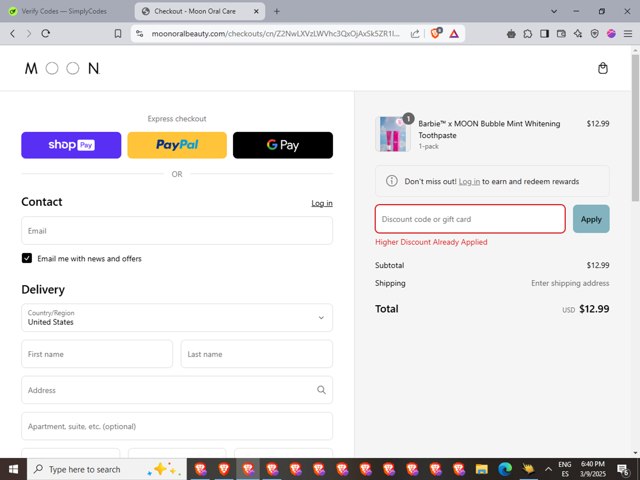Go back to the previous page

pyautogui.click(x=13, y=33)
